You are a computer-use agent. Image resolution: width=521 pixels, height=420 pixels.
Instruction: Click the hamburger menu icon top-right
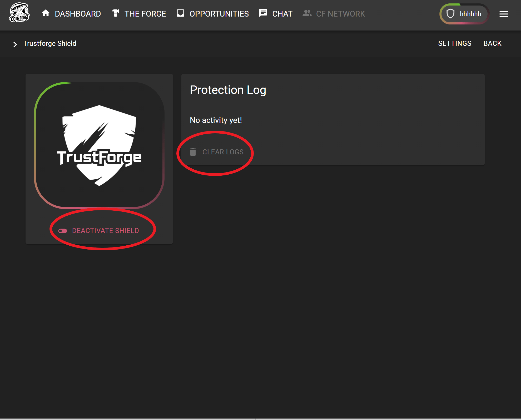[504, 14]
